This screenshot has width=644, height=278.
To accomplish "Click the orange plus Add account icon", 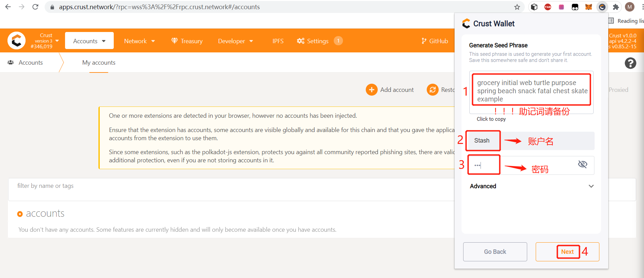I will [372, 90].
